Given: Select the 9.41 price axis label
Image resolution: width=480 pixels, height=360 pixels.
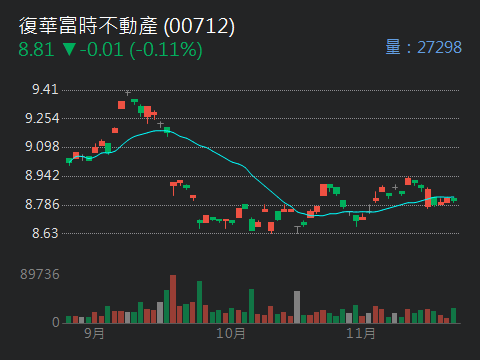Looking at the screenshot, I should 45,89.
